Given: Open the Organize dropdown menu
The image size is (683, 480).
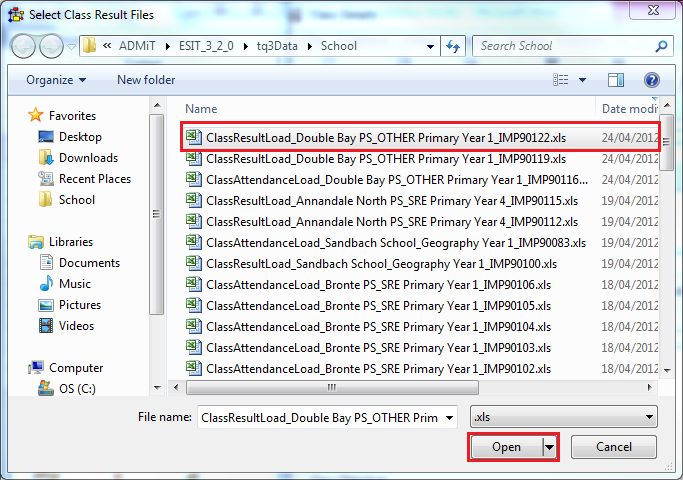Looking at the screenshot, I should (56, 80).
